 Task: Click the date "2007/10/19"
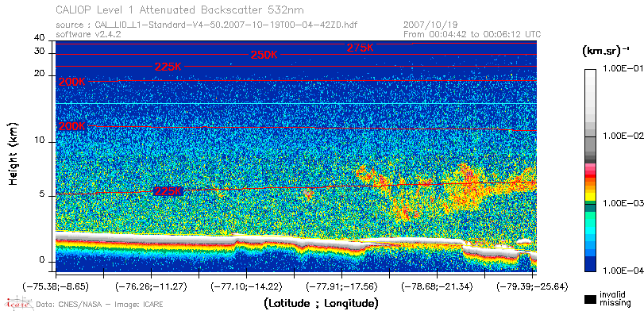(431, 25)
